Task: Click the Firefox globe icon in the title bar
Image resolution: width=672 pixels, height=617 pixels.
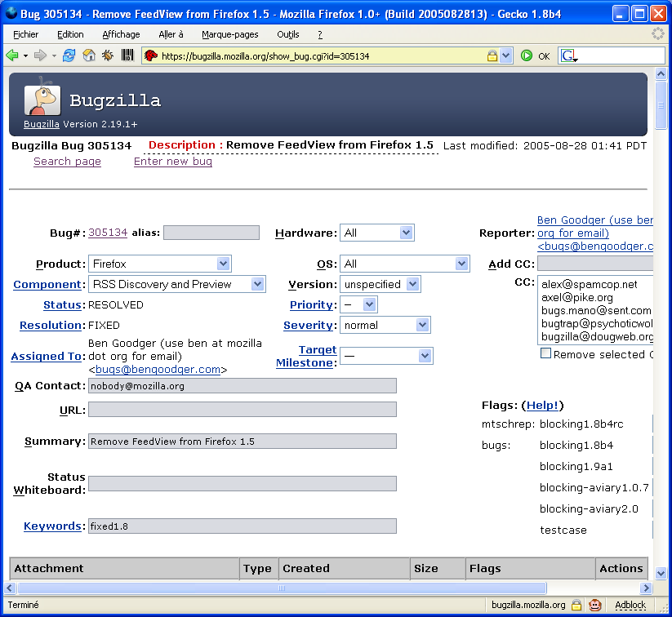Action: [11, 13]
